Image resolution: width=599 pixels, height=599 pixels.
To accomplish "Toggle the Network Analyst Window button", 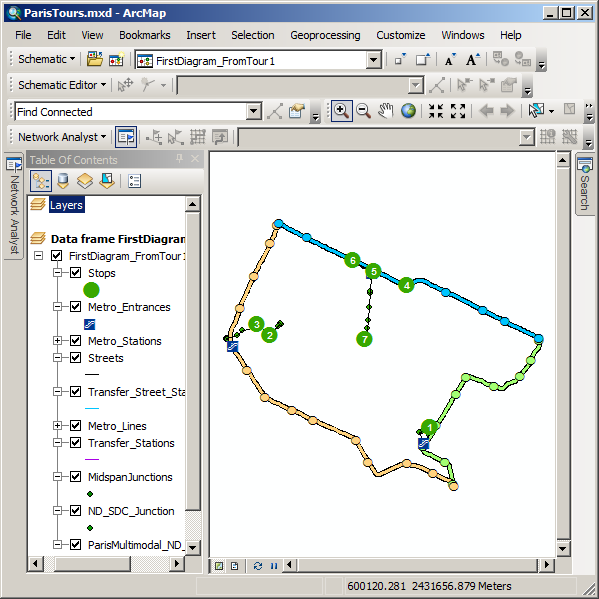I will tap(126, 137).
